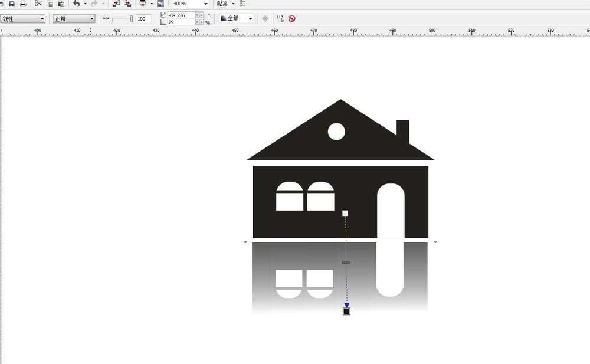590x364 pixels.
Task: Click the Options icon beside 贴齐
Action: [x=242, y=4]
